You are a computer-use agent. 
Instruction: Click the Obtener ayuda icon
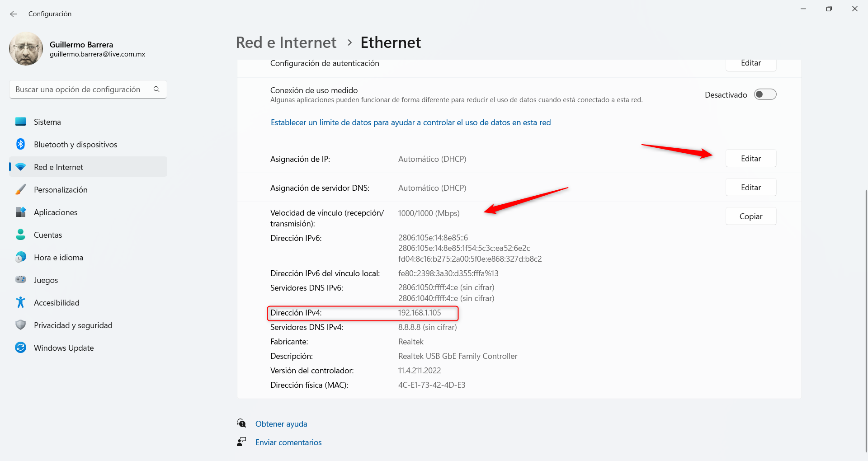point(242,423)
